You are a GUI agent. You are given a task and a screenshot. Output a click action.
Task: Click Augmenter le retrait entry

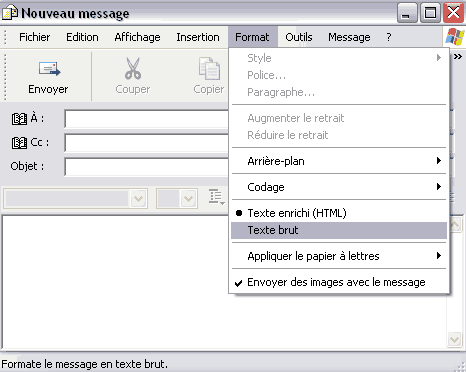tap(339, 118)
